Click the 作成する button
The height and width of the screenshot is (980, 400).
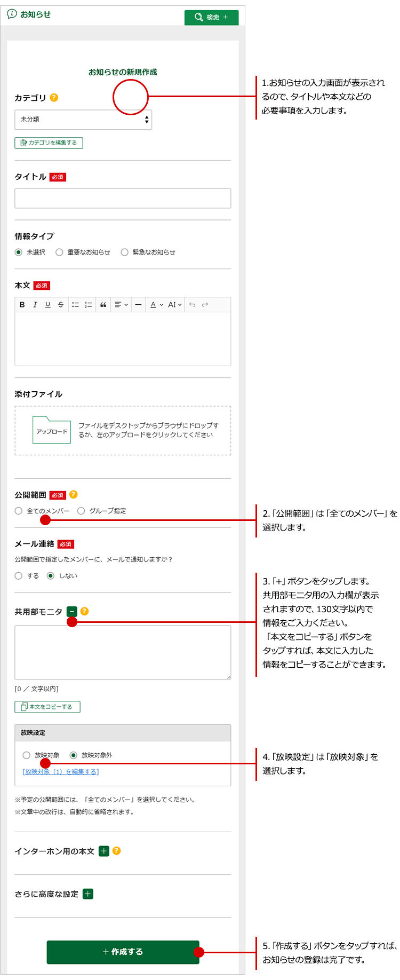(123, 952)
